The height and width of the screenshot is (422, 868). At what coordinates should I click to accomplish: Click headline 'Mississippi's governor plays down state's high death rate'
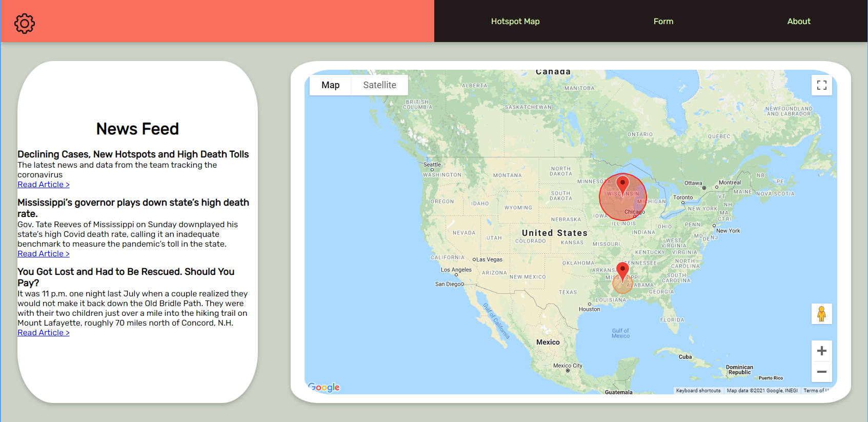tap(133, 208)
